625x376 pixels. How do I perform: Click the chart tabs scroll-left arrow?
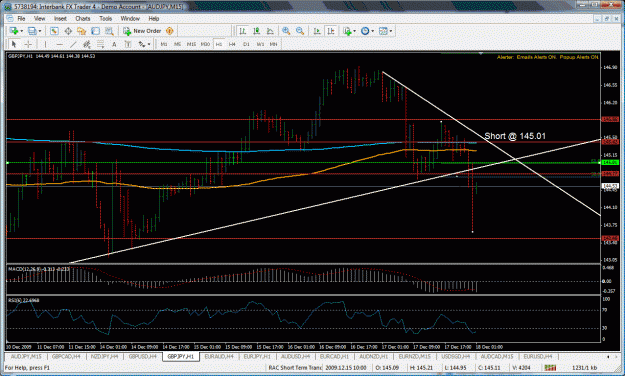pyautogui.click(x=608, y=356)
